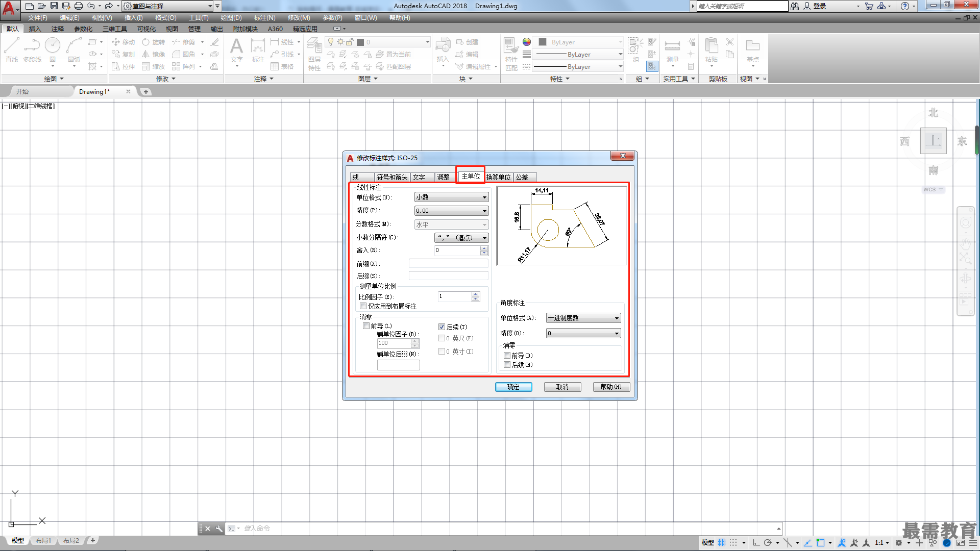This screenshot has height=551, width=980.
Task: Click the Undo arrow in quick access toolbar
Action: click(91, 6)
